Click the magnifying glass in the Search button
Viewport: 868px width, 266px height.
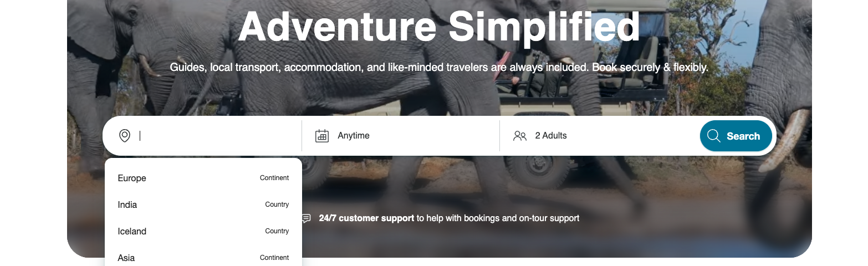713,136
